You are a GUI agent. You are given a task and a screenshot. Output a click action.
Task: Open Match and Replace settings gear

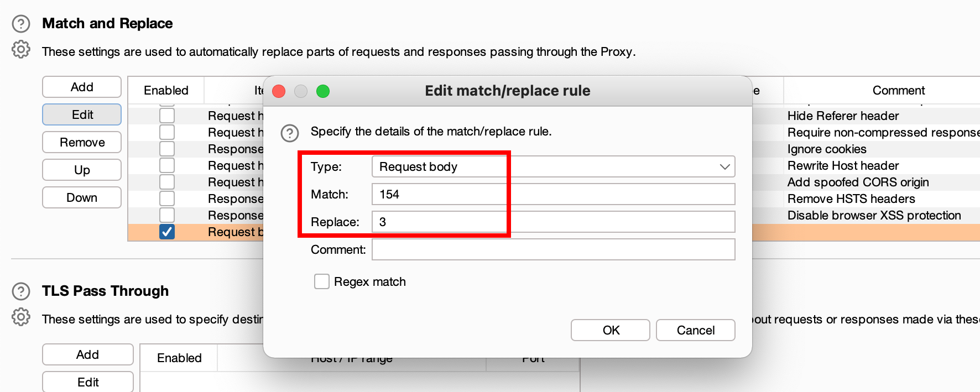[21, 49]
